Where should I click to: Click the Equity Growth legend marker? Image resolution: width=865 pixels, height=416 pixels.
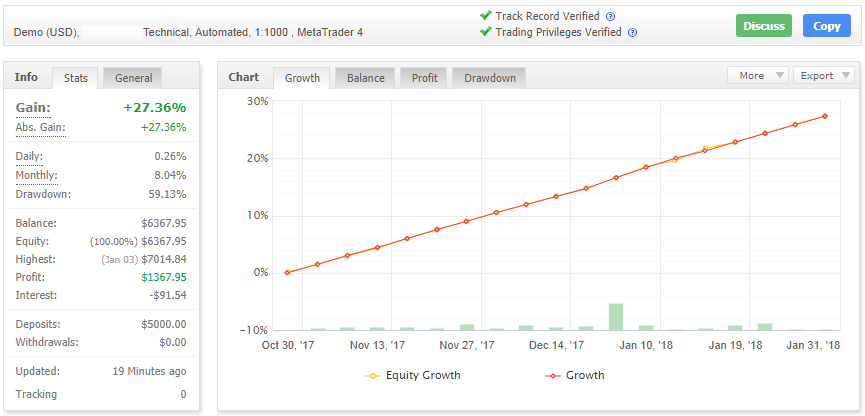372,376
